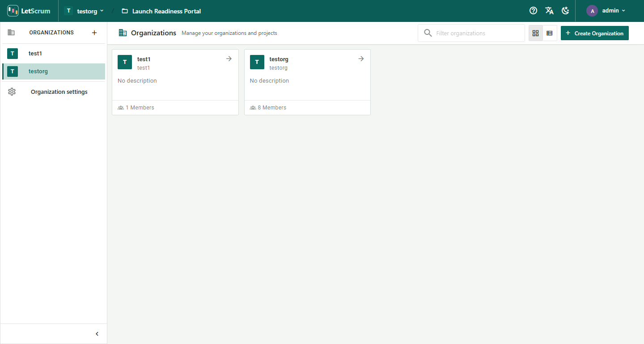
Task: Click the ORGANIZATIONS sidebar heading
Action: 51,33
